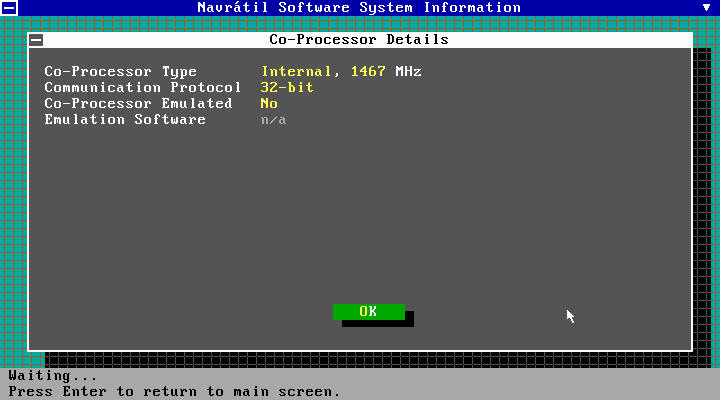Select the 'Communication Protocol' label
Viewport: 720px width, 400px height.
tap(142, 87)
